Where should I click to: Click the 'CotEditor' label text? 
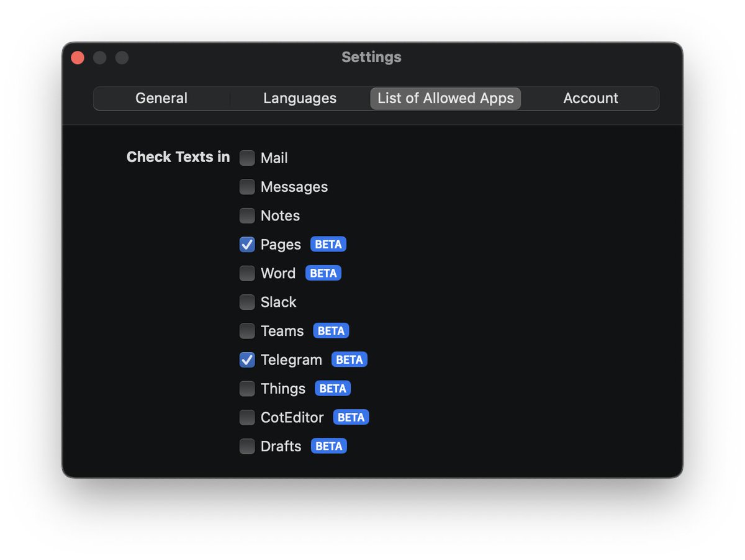(x=292, y=417)
